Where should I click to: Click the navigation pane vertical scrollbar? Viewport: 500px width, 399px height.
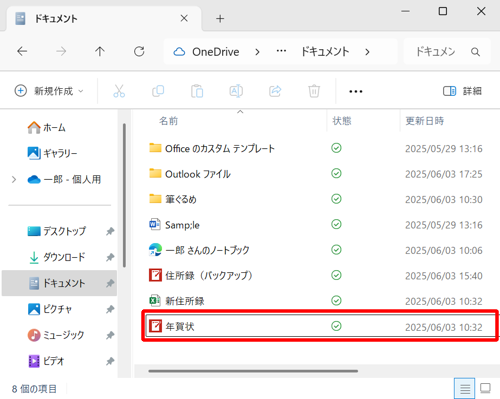[124, 195]
